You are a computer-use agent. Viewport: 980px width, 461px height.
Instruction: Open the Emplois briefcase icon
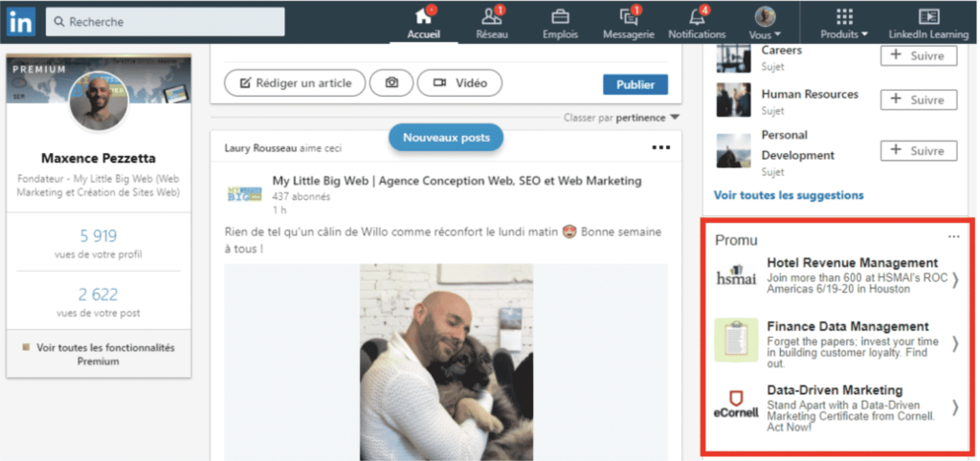tap(560, 17)
